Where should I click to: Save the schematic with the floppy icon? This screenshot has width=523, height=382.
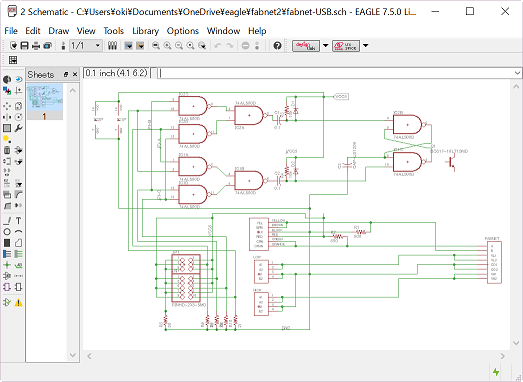(25, 46)
